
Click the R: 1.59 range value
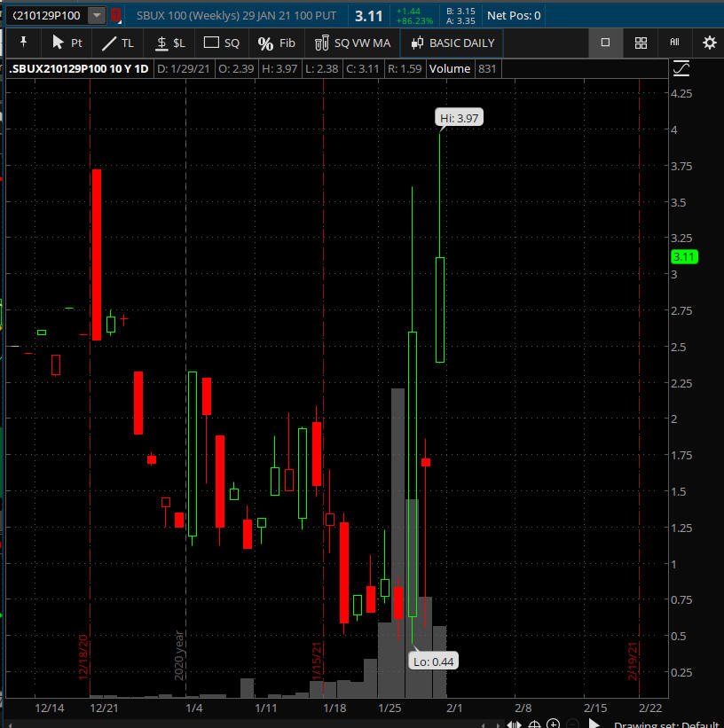pyautogui.click(x=405, y=68)
